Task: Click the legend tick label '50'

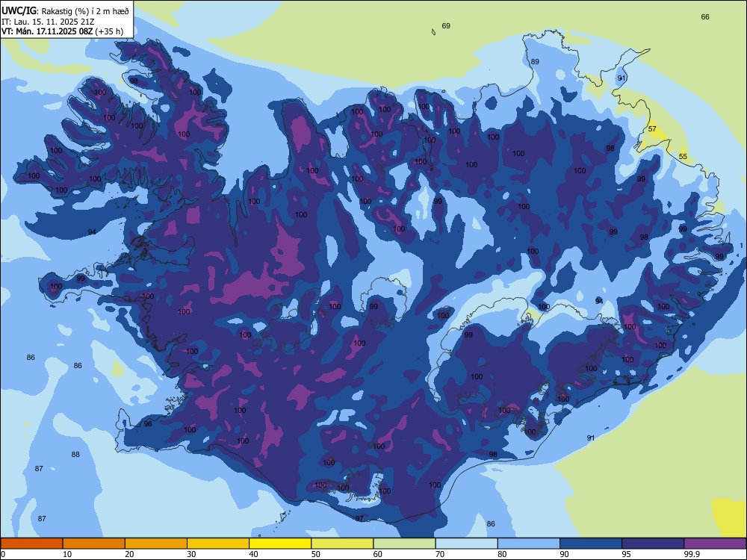Action: [315, 554]
